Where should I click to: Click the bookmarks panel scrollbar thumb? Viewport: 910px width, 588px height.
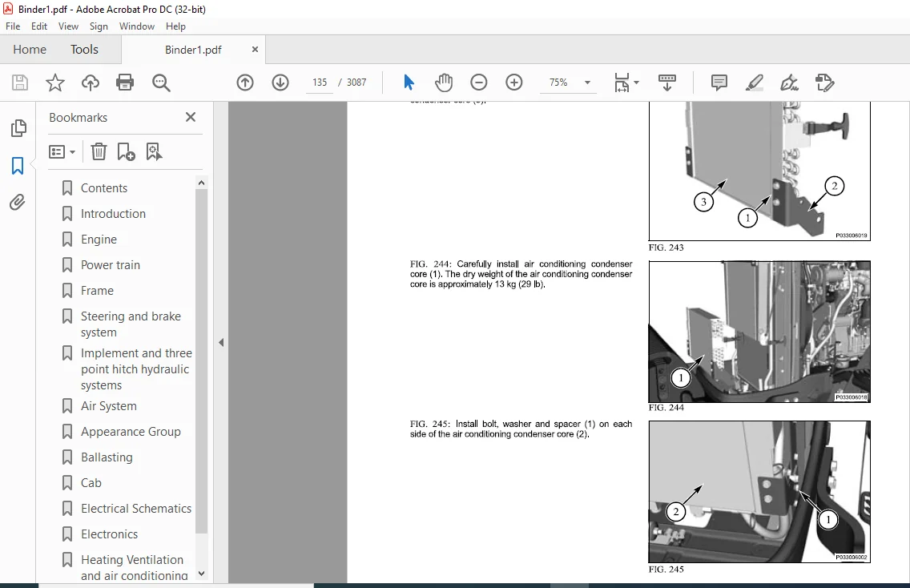tap(201, 361)
